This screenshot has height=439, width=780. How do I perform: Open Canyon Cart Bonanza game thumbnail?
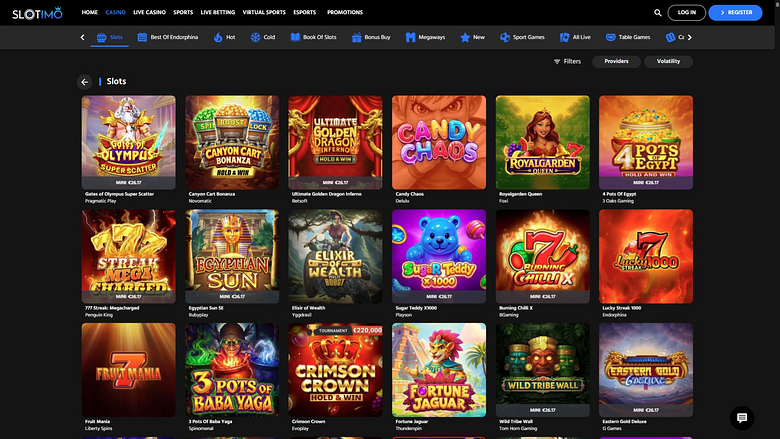point(232,142)
